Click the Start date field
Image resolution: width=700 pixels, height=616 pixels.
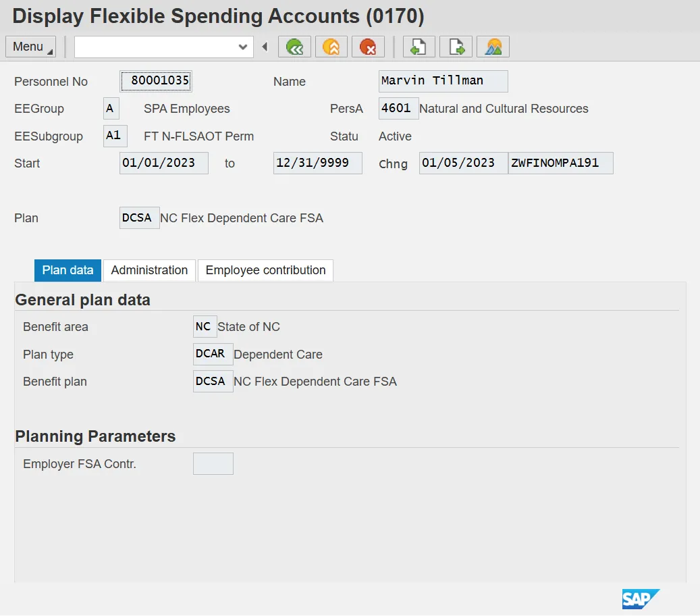163,163
